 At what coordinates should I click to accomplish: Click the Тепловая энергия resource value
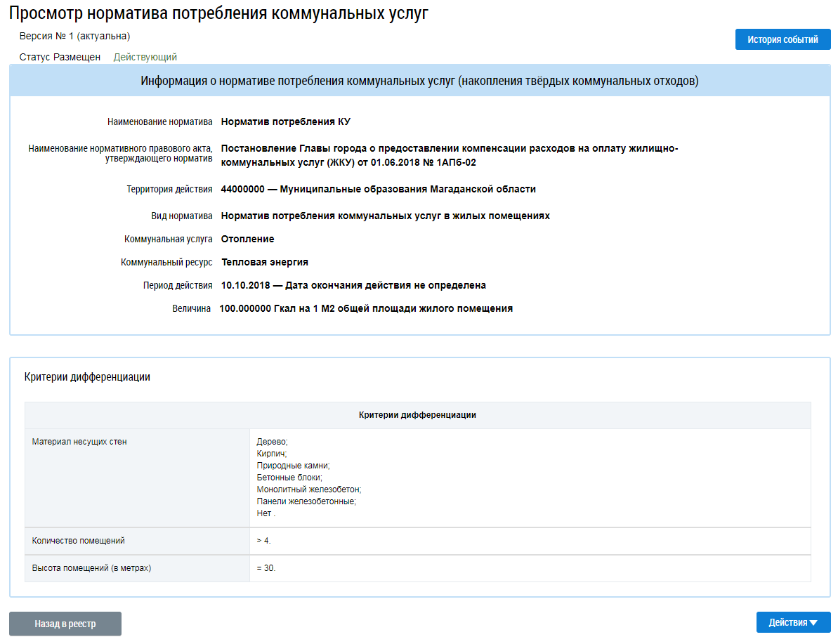[265, 262]
